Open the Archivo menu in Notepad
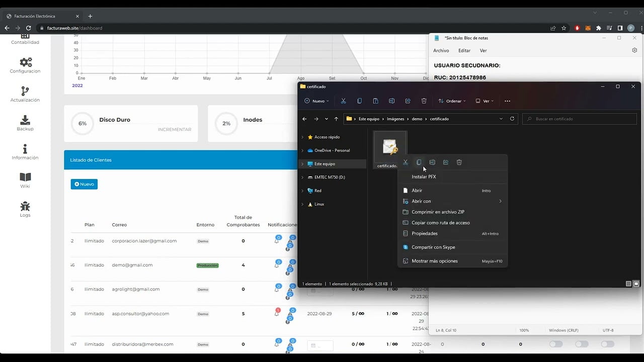The height and width of the screenshot is (362, 644). coord(441,50)
